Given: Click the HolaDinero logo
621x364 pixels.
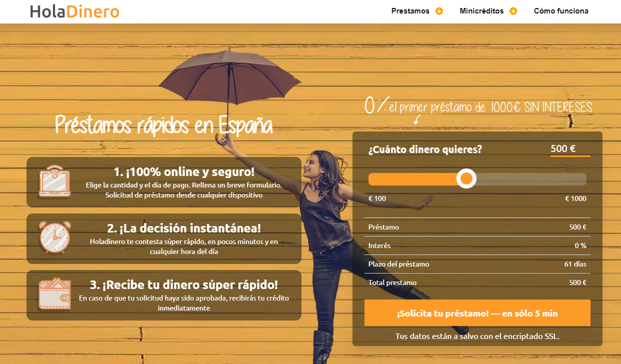Looking at the screenshot, I should 74,11.
